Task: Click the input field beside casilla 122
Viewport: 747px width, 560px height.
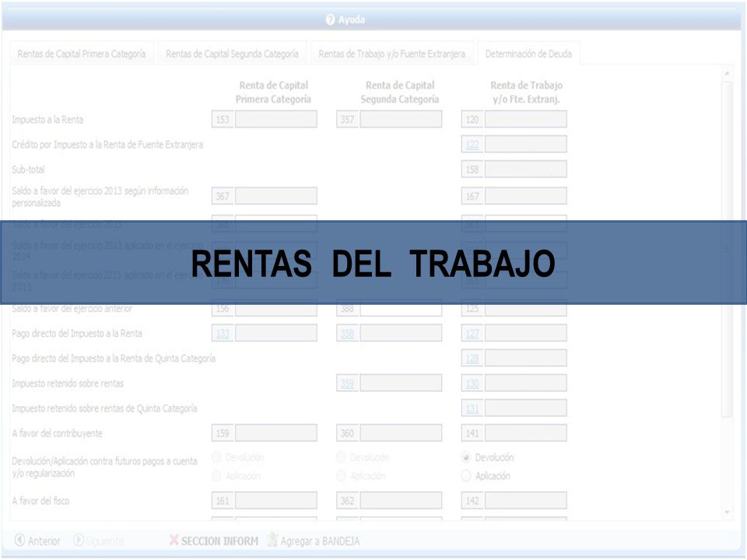Action: click(x=526, y=144)
